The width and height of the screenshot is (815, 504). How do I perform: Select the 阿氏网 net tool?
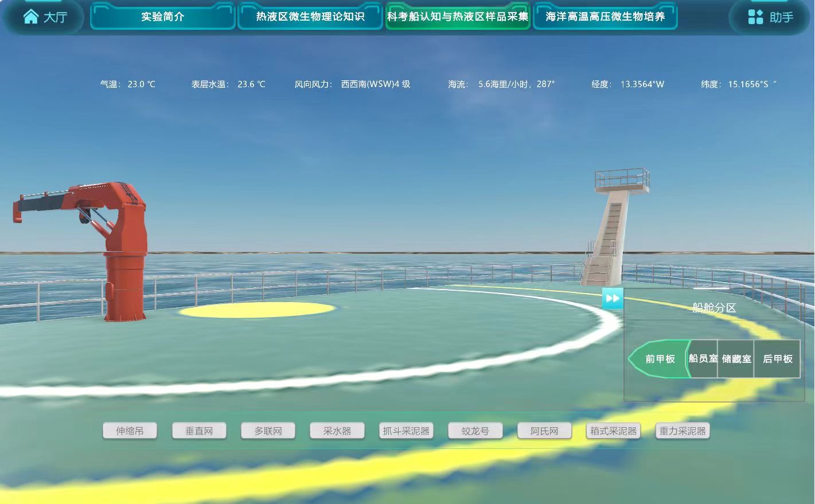544,431
